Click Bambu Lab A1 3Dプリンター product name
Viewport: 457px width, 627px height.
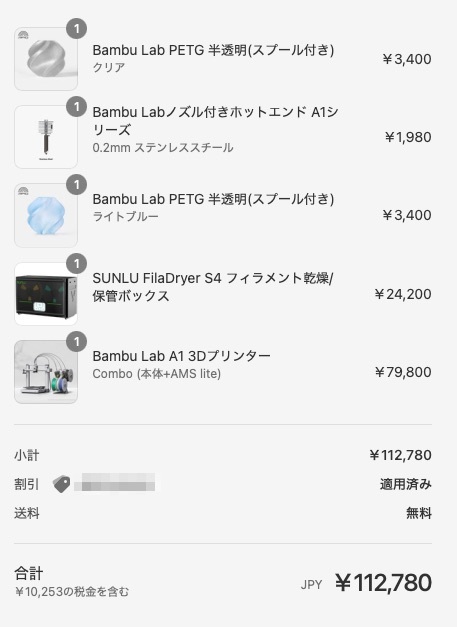(182, 355)
